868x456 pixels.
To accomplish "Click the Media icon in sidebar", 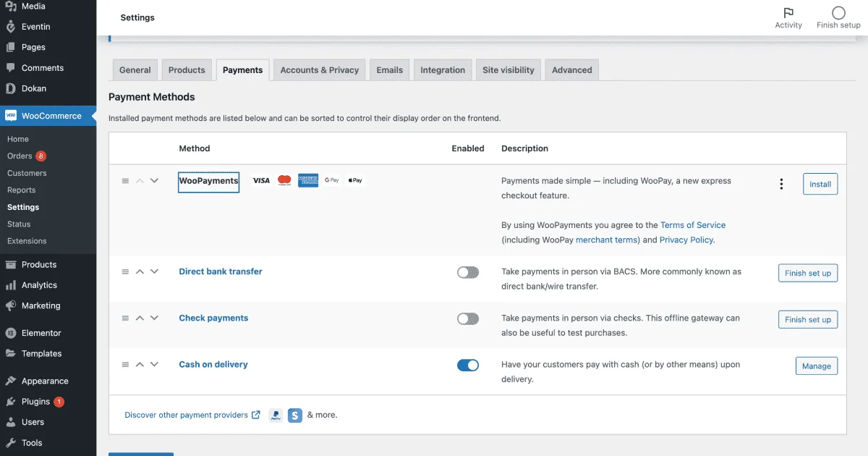I will coord(11,7).
